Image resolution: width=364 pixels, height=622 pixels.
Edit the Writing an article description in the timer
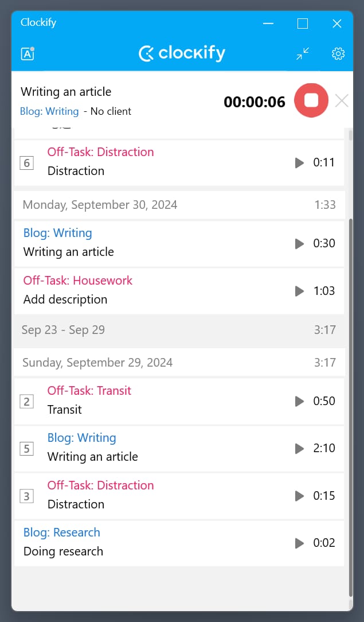[x=66, y=92]
